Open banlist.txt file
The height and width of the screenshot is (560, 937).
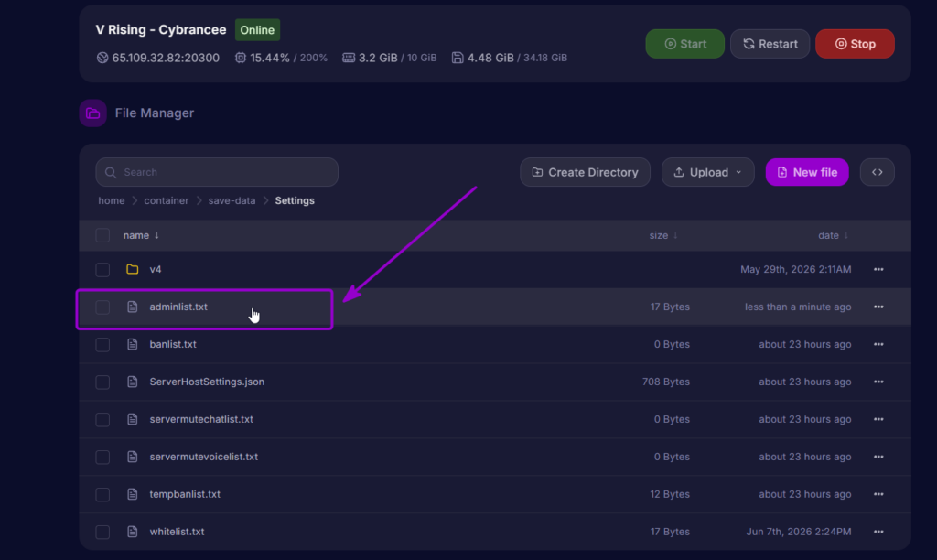(x=173, y=344)
